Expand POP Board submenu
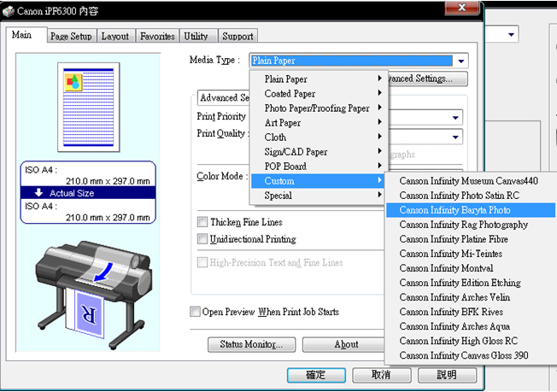 318,167
